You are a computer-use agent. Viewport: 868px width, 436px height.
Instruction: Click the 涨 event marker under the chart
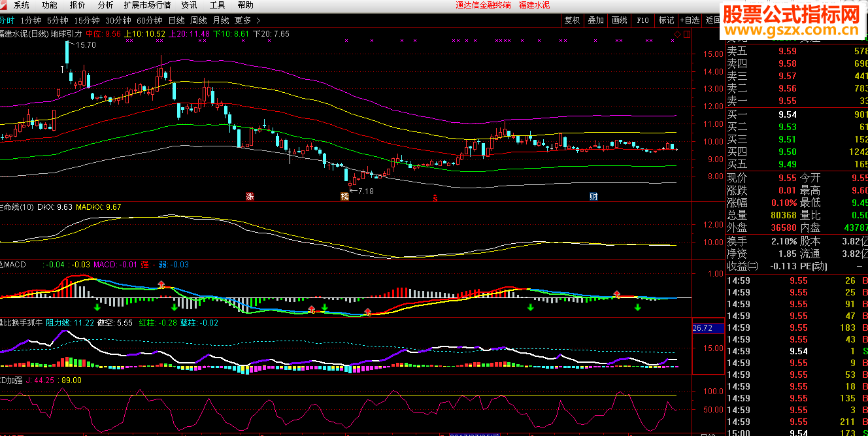249,196
